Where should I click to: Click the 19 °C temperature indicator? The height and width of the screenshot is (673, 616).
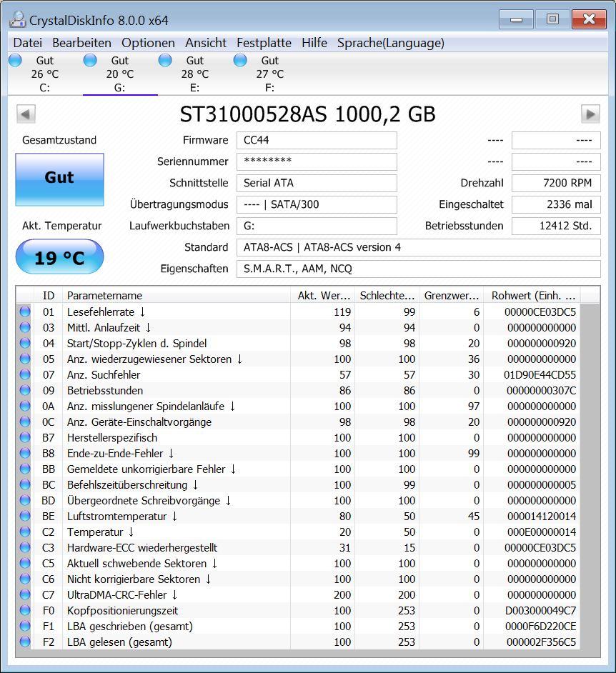59,256
